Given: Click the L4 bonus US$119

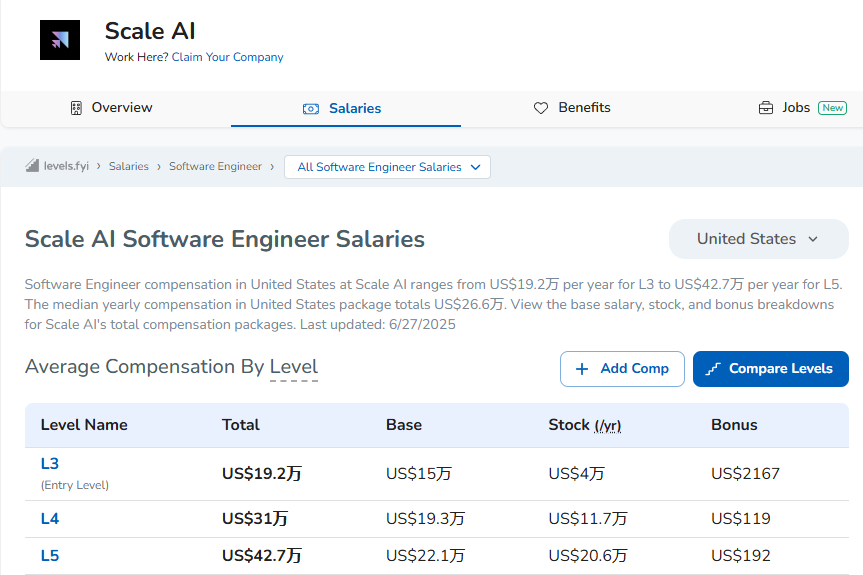Looking at the screenshot, I should tap(741, 519).
